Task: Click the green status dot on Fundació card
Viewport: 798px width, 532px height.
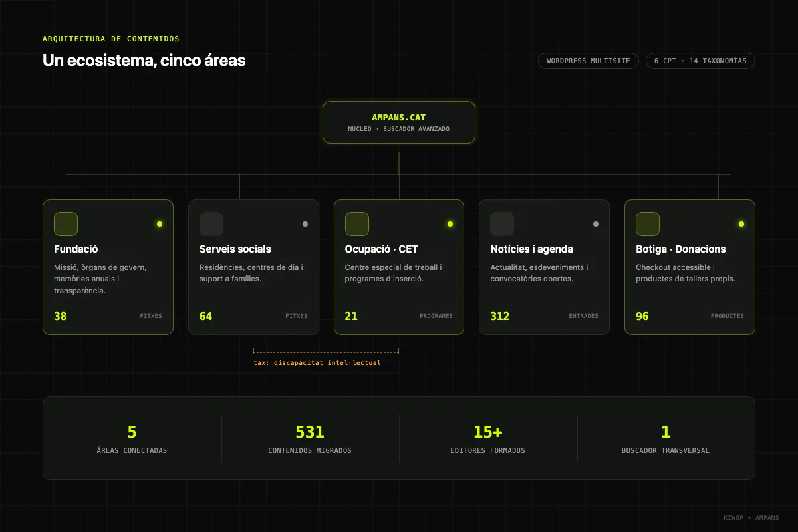Action: (160, 224)
